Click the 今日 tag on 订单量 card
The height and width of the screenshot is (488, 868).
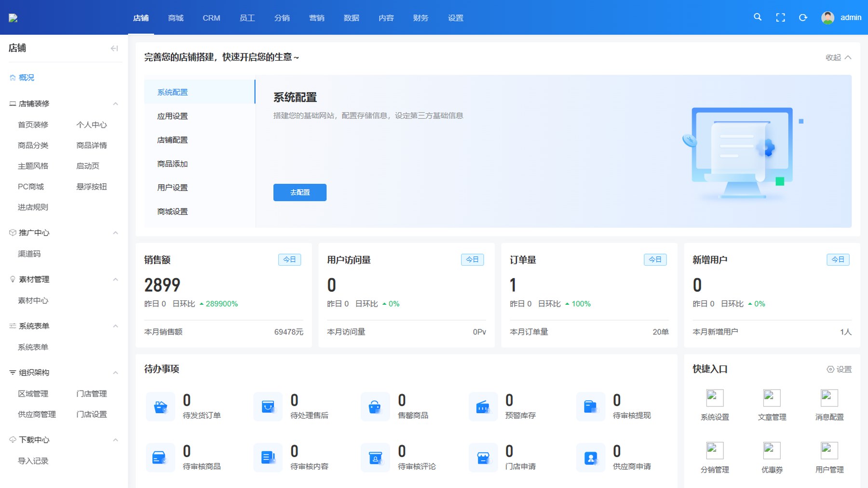pyautogui.click(x=655, y=259)
